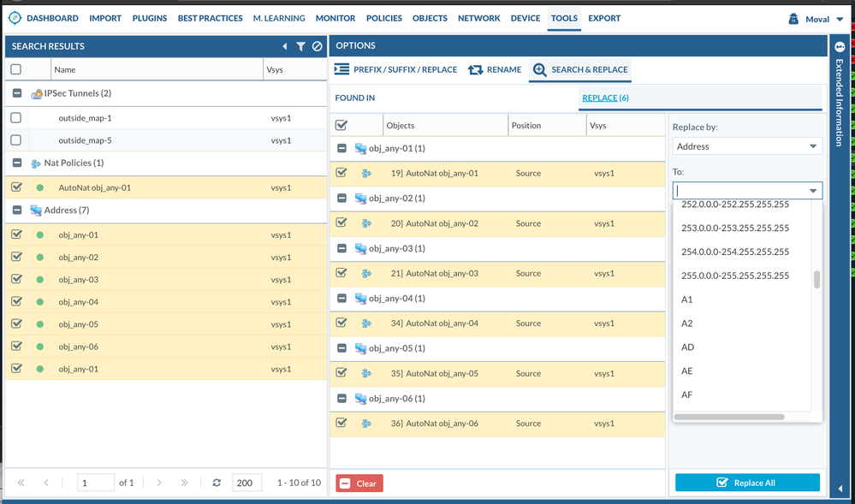This screenshot has height=504, width=855.
Task: Open the Extended Information side panel icon
Action: pyautogui.click(x=839, y=47)
